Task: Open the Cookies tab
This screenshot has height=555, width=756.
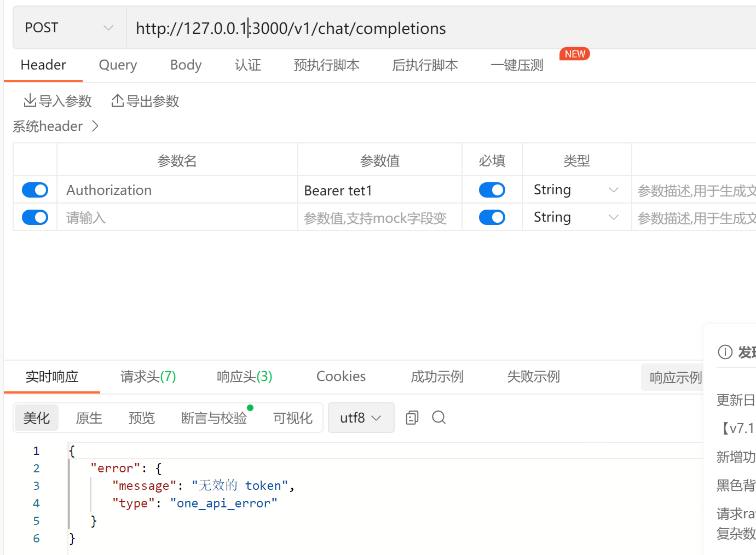Action: pos(341,376)
